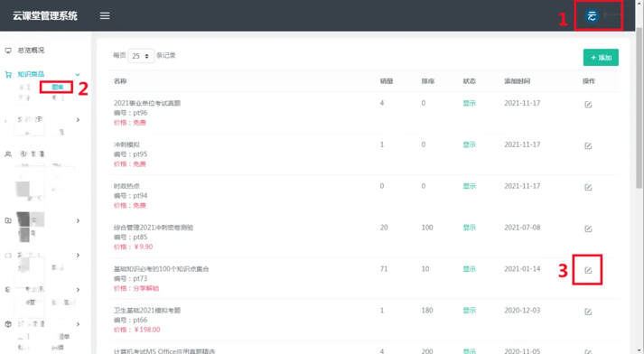Click the date 2020-12-03
This screenshot has height=354, width=644.
pyautogui.click(x=522, y=311)
